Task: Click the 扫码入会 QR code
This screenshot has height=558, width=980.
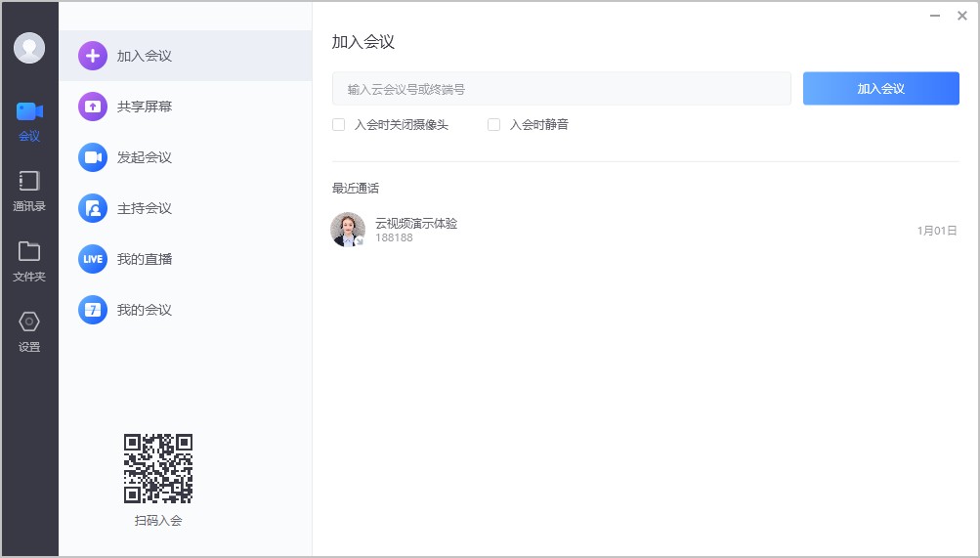Action: (158, 469)
